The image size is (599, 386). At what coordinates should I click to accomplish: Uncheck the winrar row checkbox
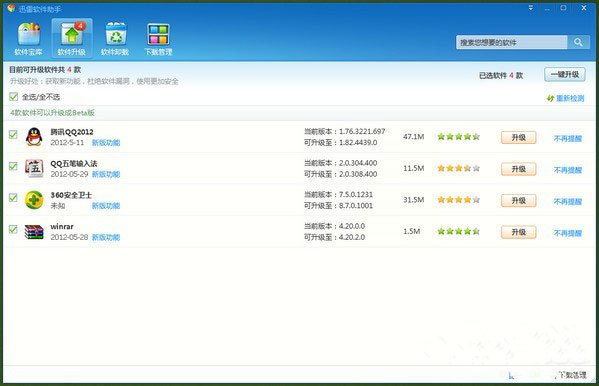pos(13,229)
